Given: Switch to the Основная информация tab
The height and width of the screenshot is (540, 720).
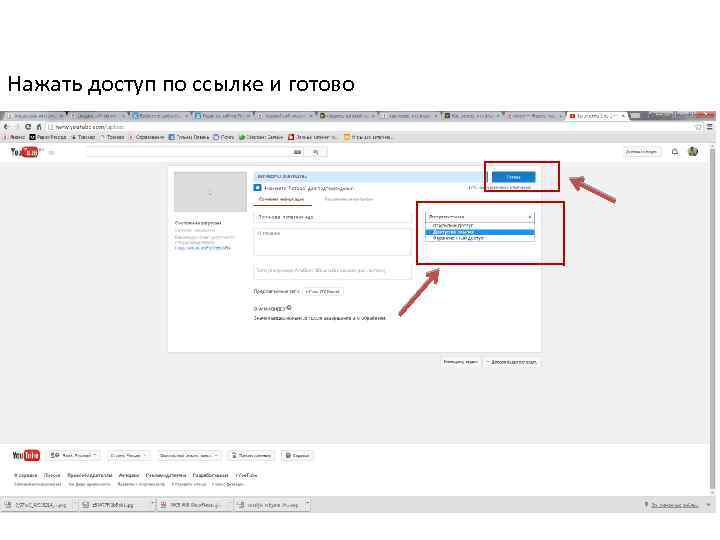Looking at the screenshot, I should [281, 199].
